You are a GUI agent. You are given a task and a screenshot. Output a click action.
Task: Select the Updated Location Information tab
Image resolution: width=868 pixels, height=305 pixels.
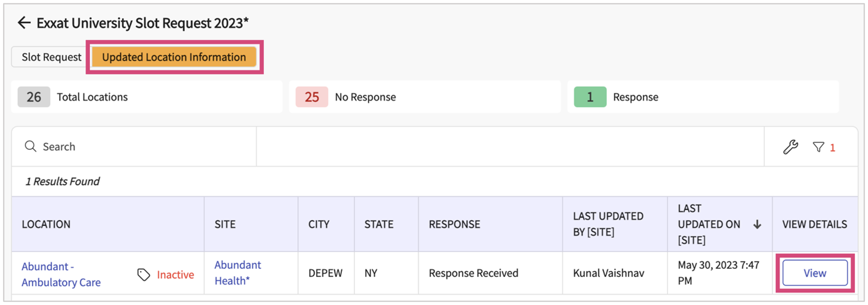(x=174, y=57)
